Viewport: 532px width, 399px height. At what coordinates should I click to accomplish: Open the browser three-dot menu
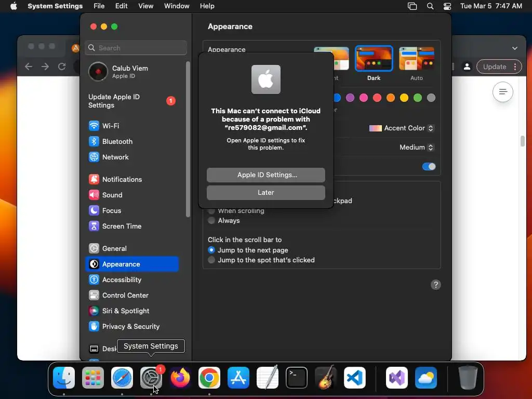click(x=515, y=67)
